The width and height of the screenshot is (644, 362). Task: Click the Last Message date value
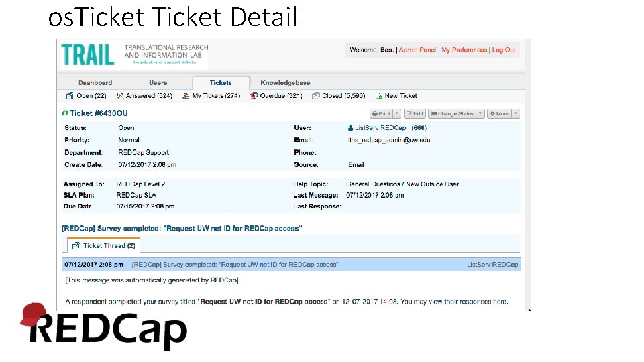375,195
